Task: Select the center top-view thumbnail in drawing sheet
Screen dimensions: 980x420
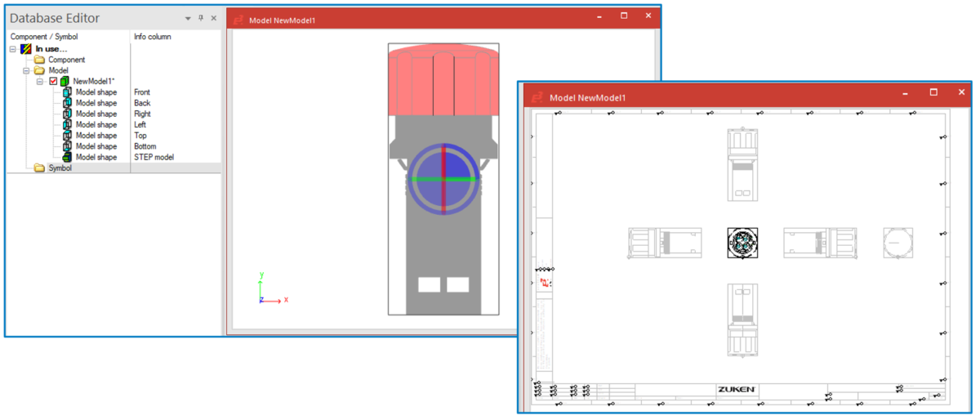Action: [x=742, y=243]
